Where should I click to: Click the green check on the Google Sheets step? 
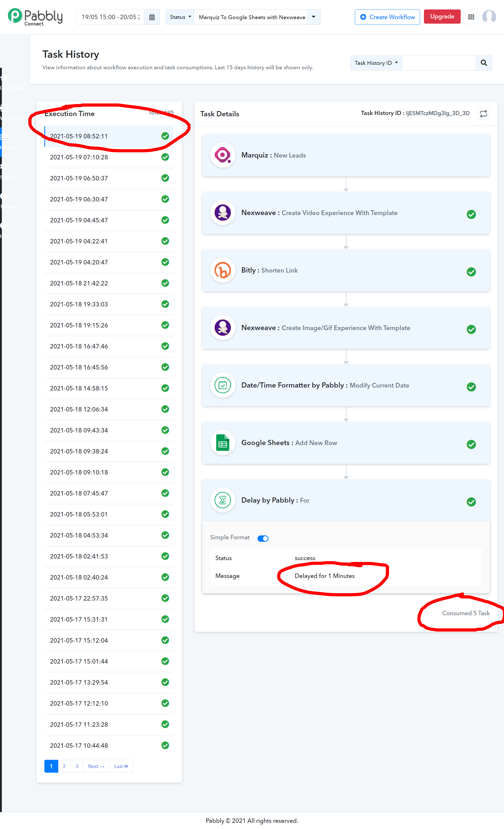[x=471, y=445]
